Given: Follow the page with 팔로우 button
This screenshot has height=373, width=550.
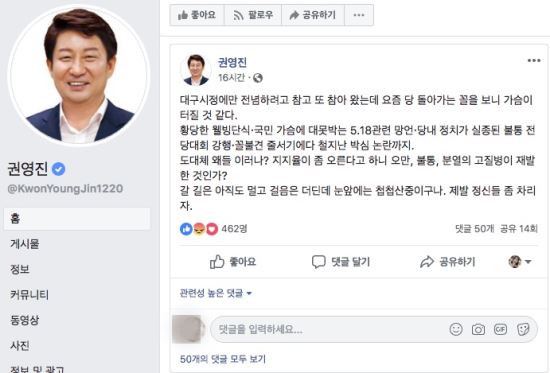Looking at the screenshot, I should point(253,15).
